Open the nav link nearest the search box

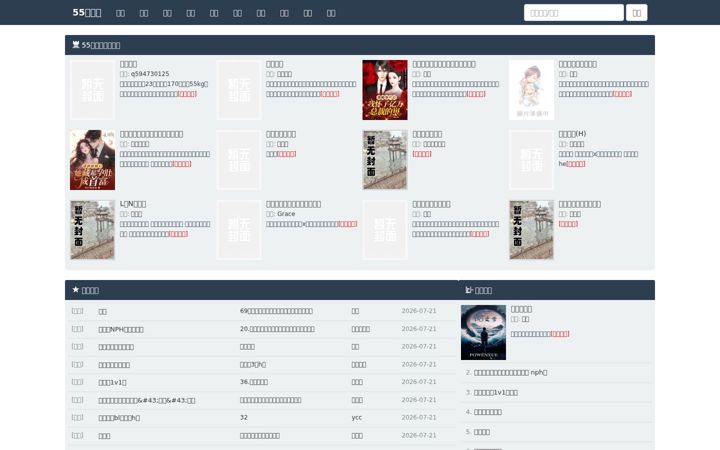pos(331,13)
